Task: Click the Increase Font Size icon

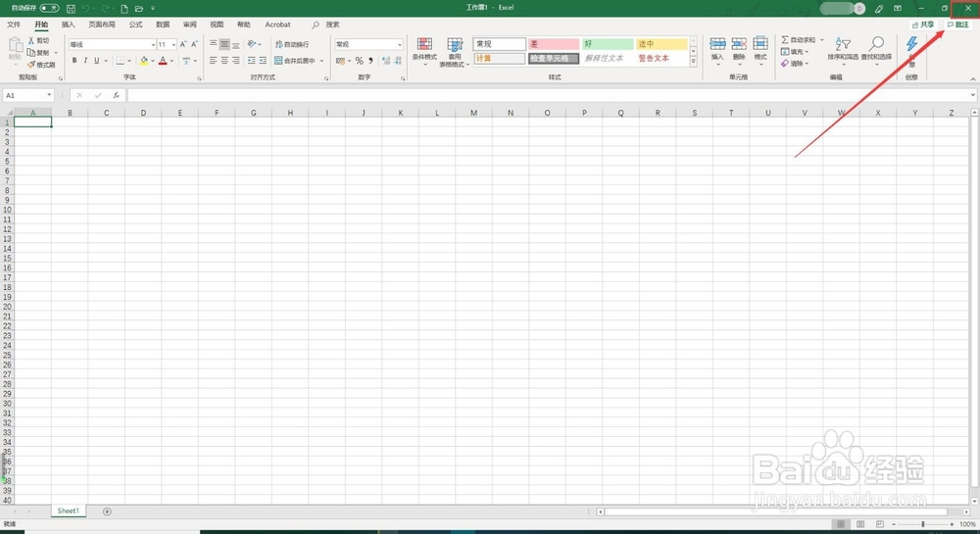Action: (183, 44)
